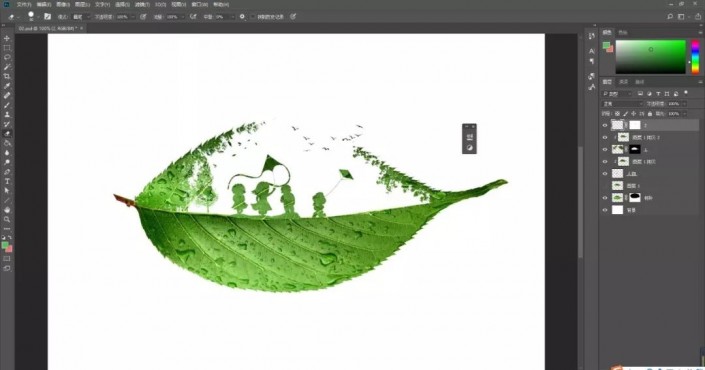The width and height of the screenshot is (705, 370).
Task: Select the Eyedropper tool
Action: (7, 85)
